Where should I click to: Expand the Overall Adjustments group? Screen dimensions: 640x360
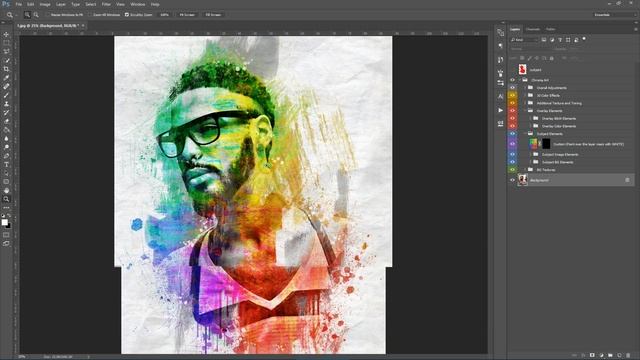[525, 88]
